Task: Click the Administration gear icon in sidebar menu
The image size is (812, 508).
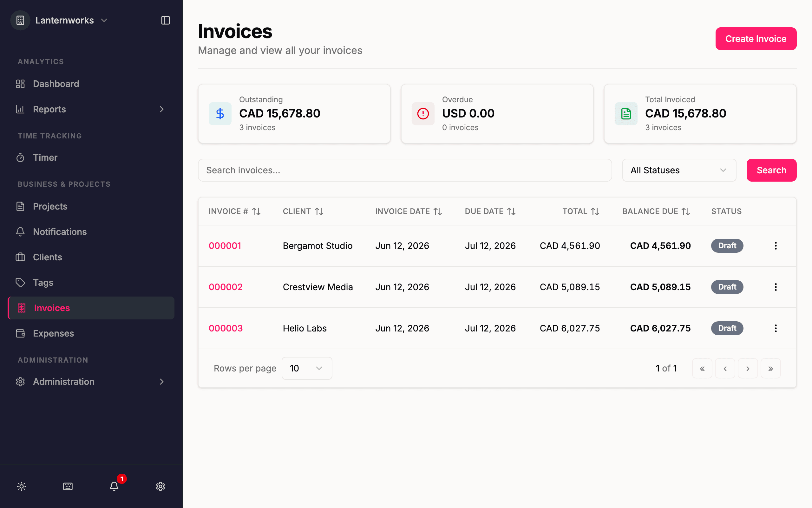Action: tap(20, 381)
